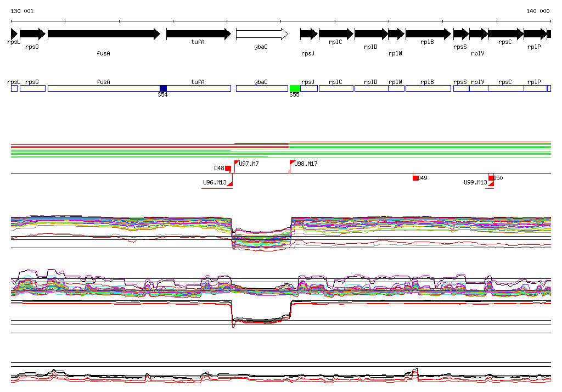Select the U98.M17 red flag marker
562x392 pixels.
click(293, 163)
